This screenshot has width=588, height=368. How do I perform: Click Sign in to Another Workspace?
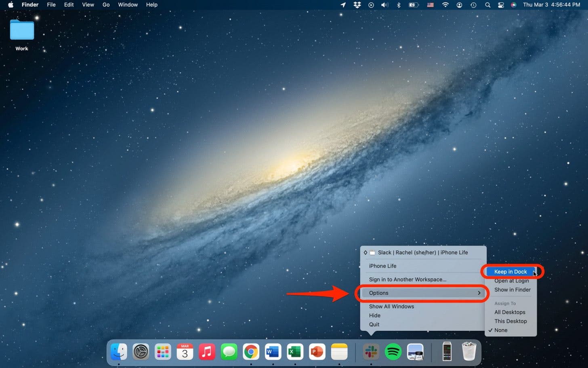407,279
